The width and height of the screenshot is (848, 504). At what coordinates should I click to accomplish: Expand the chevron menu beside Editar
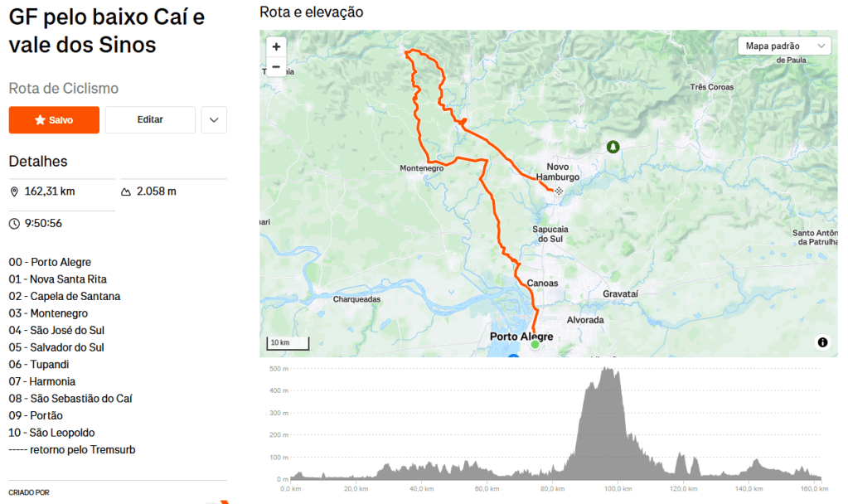[x=214, y=120]
